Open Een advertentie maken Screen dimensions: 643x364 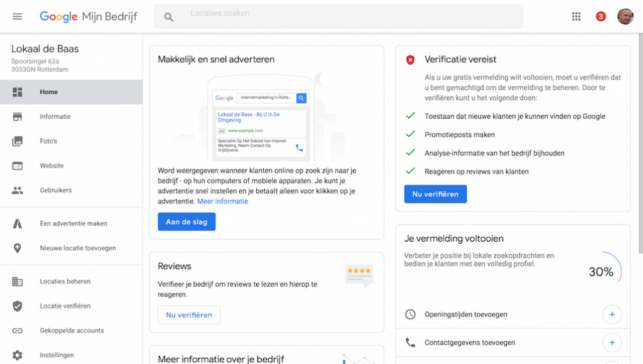[72, 223]
